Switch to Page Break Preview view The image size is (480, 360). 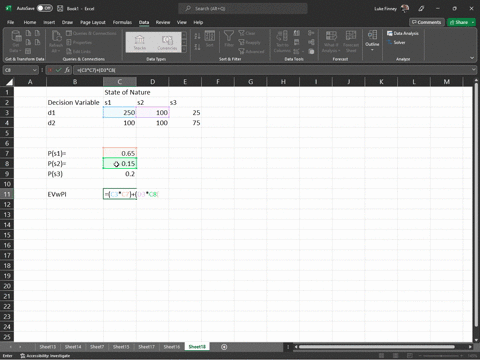pos(410,356)
